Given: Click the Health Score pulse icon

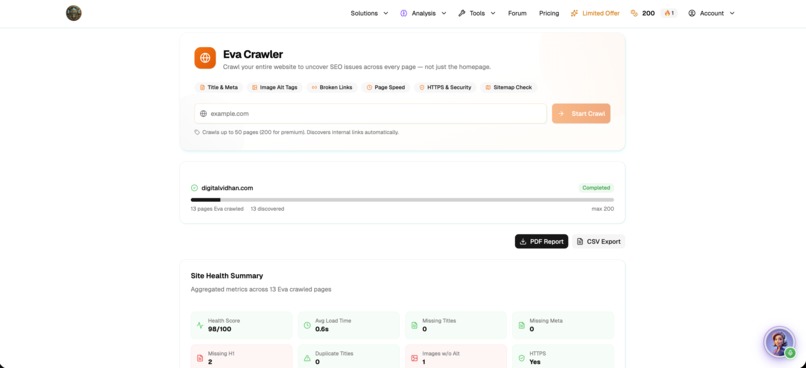Looking at the screenshot, I should pyautogui.click(x=200, y=325).
